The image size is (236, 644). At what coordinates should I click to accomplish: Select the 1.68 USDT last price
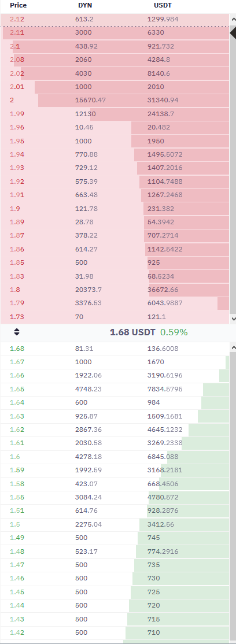pyautogui.click(x=133, y=332)
